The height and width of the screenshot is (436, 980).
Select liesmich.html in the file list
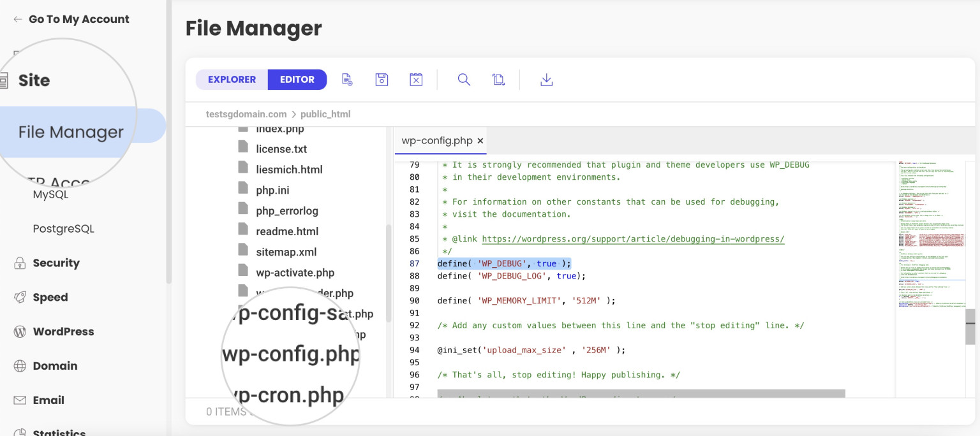(289, 170)
